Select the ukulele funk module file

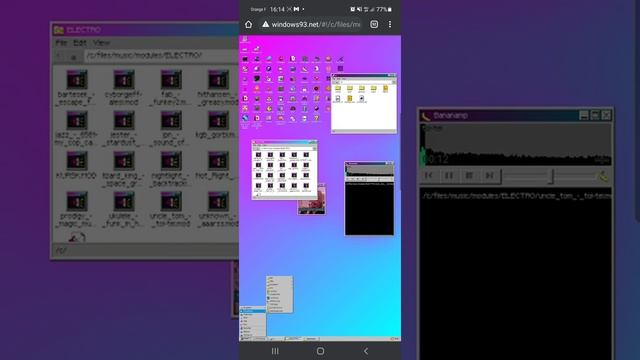pyautogui.click(x=124, y=209)
